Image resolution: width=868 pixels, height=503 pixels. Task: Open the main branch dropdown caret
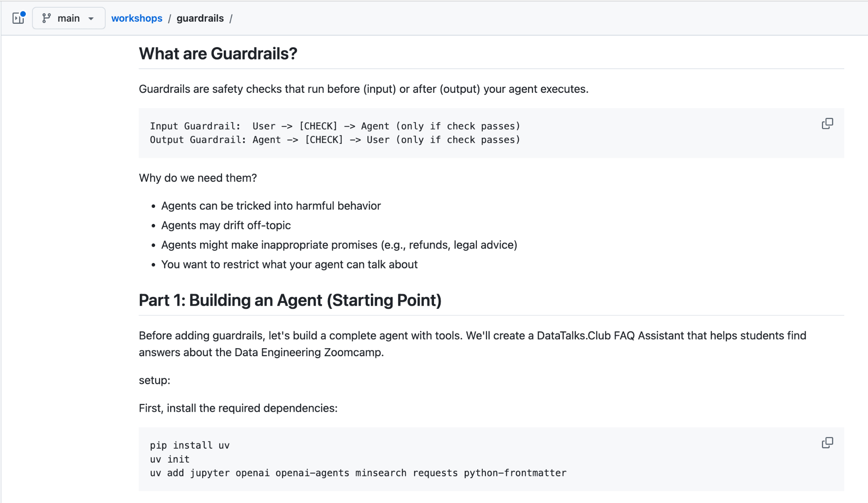click(91, 19)
